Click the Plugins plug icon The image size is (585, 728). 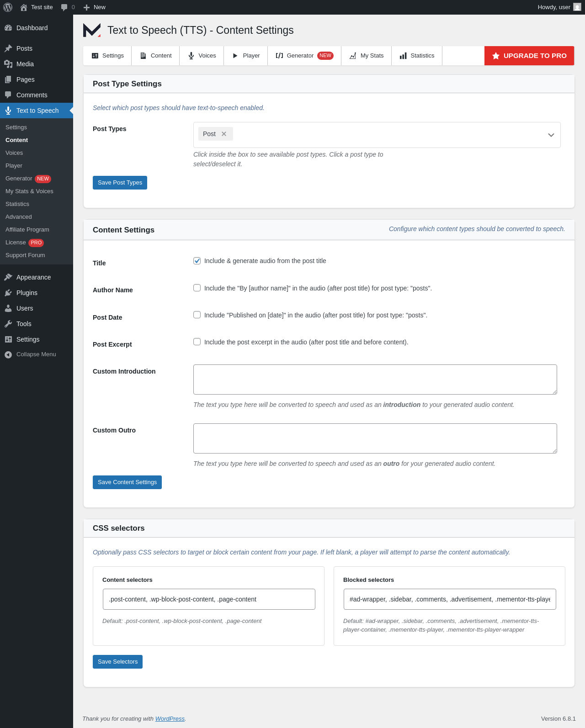pos(8,293)
